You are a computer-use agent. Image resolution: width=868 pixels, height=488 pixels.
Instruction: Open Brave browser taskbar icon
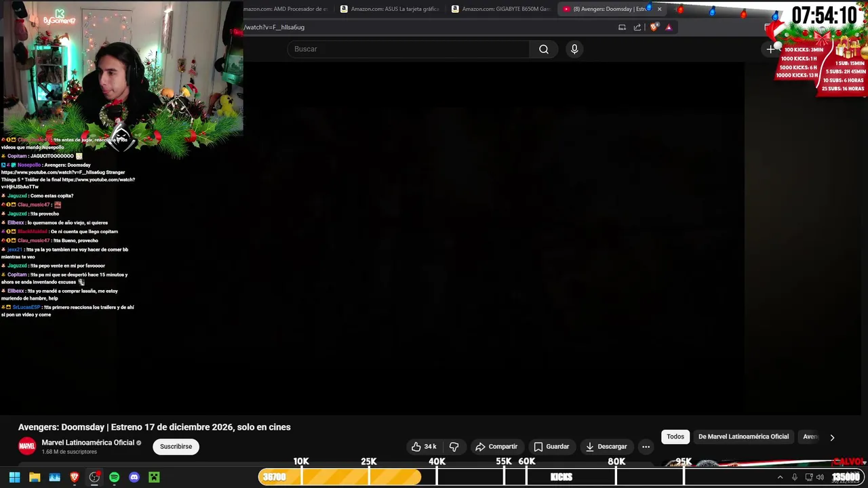[x=75, y=477]
